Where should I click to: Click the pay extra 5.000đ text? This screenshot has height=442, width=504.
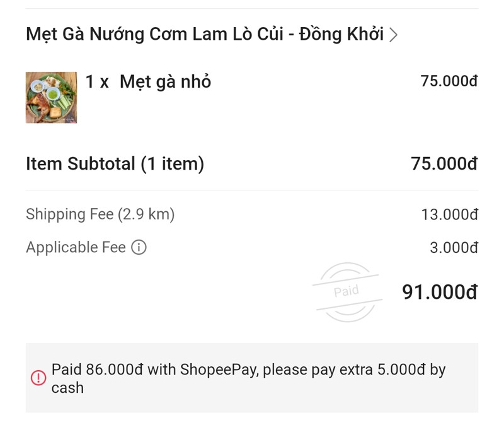coord(379,369)
